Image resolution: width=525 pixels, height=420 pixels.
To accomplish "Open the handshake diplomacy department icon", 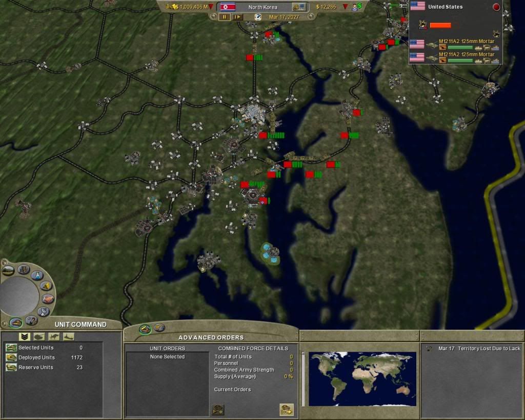I will pos(48,299).
